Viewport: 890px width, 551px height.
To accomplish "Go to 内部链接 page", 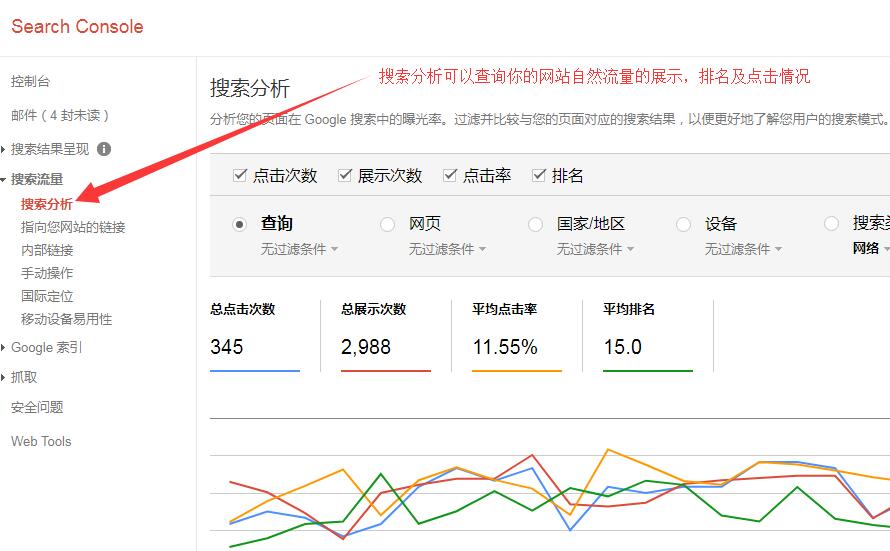I will pos(47,250).
